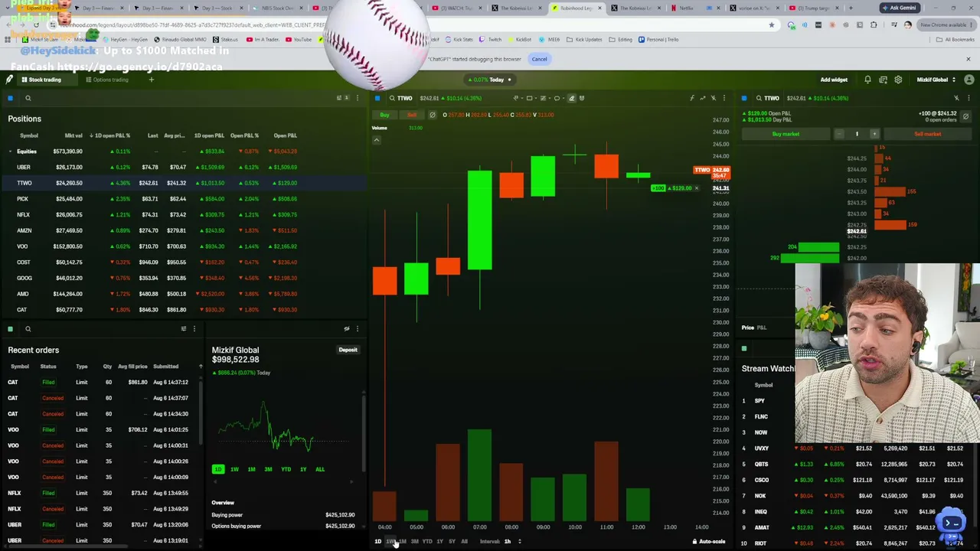Open the Mizkif Global account switcher
Screen dimensions: 980x551
coord(936,80)
